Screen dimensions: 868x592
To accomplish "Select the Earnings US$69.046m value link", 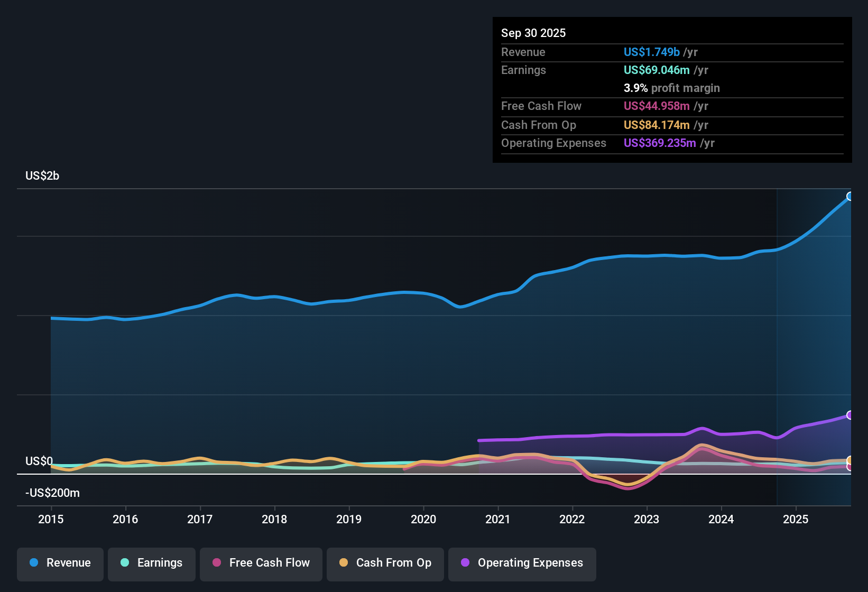I will (x=656, y=70).
